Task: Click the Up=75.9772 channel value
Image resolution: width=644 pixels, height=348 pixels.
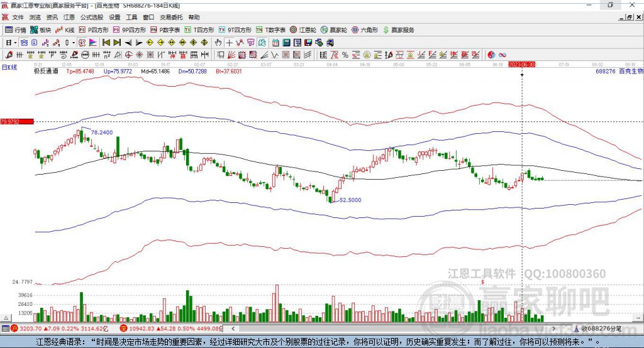Action: click(118, 72)
